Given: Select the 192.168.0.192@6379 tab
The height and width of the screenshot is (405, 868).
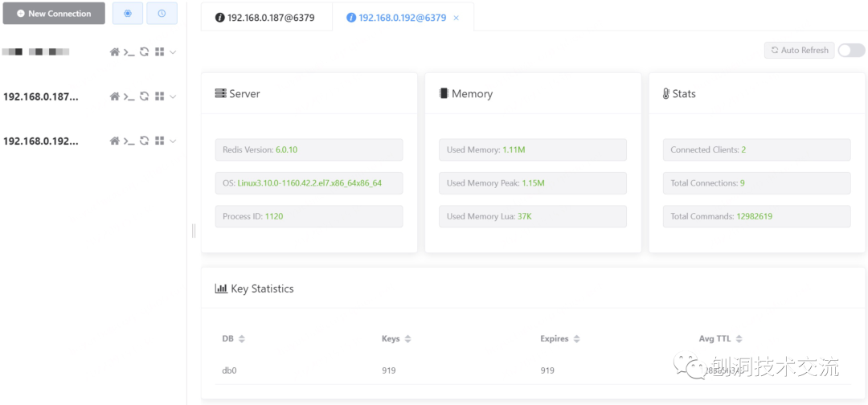Looking at the screenshot, I should click(x=397, y=18).
